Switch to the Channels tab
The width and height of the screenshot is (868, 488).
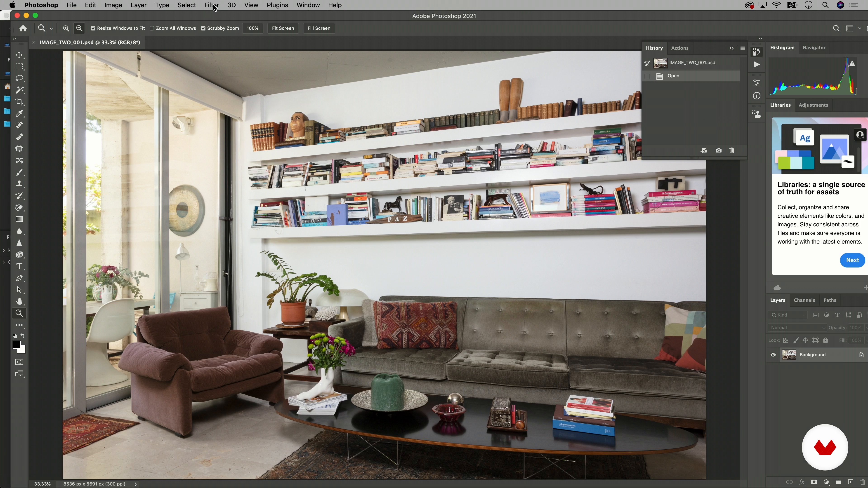point(804,300)
